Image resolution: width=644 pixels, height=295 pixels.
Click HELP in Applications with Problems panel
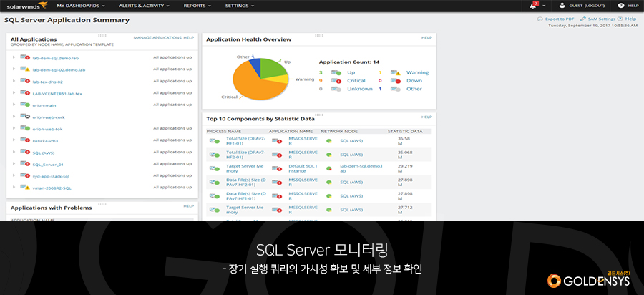pos(188,205)
